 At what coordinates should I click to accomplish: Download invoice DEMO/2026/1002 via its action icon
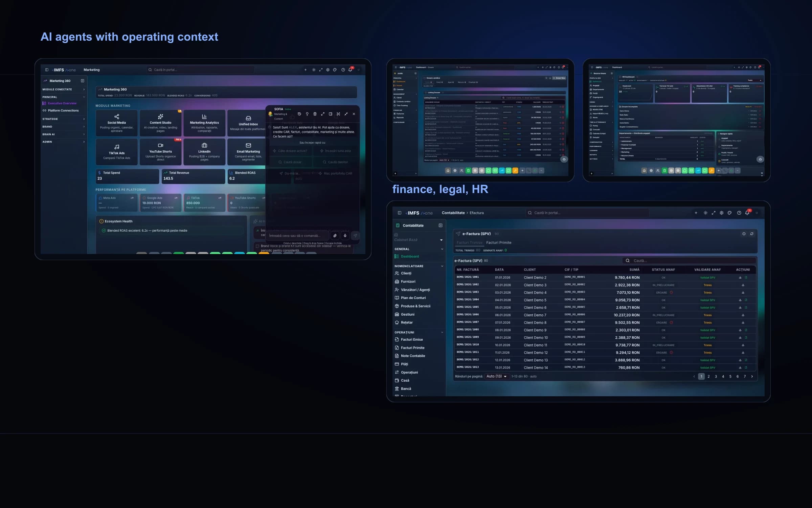pyautogui.click(x=743, y=285)
